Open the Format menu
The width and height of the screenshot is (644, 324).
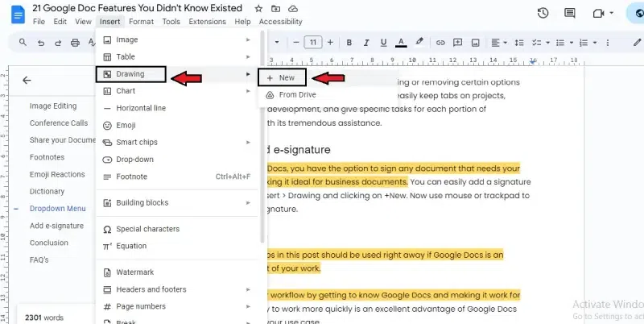(141, 22)
